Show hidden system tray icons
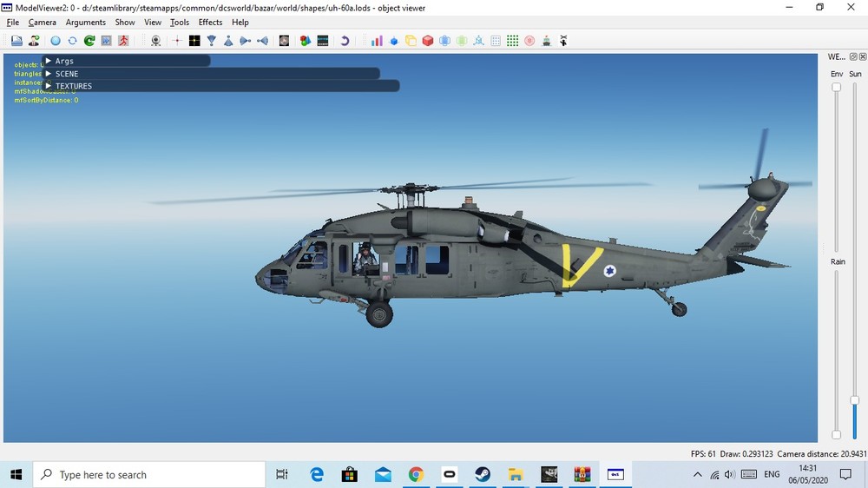868x488 pixels. (x=698, y=475)
